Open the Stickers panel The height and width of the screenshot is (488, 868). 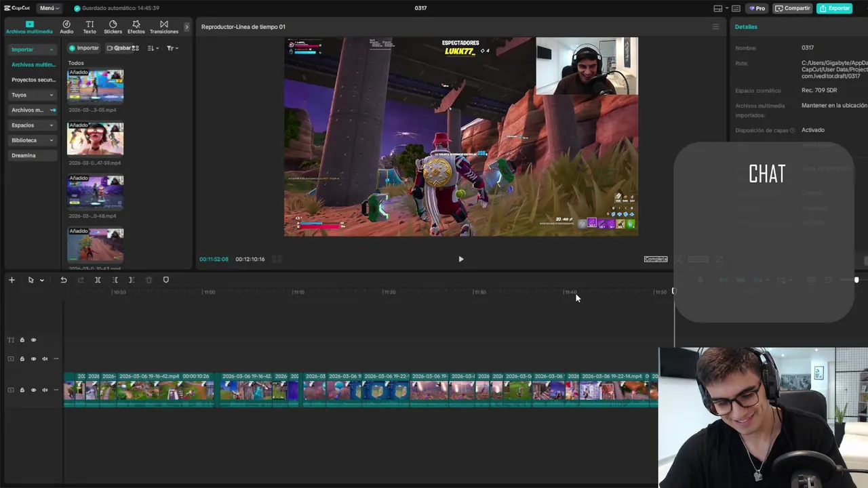(113, 27)
